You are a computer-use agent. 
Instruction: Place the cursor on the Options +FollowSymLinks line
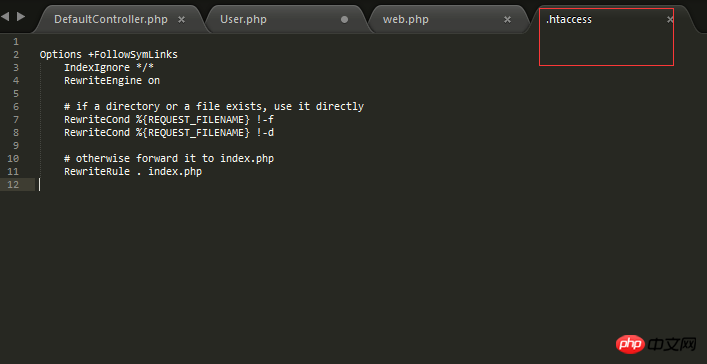click(109, 55)
